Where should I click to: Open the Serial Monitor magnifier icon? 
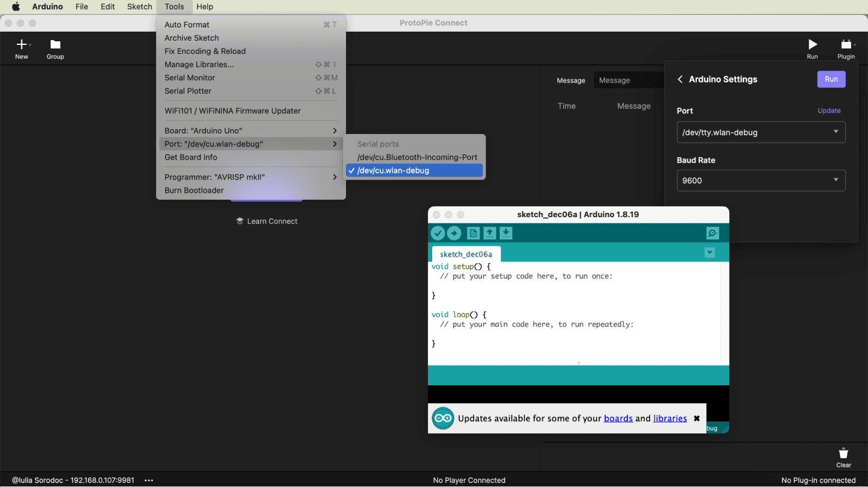(x=712, y=233)
